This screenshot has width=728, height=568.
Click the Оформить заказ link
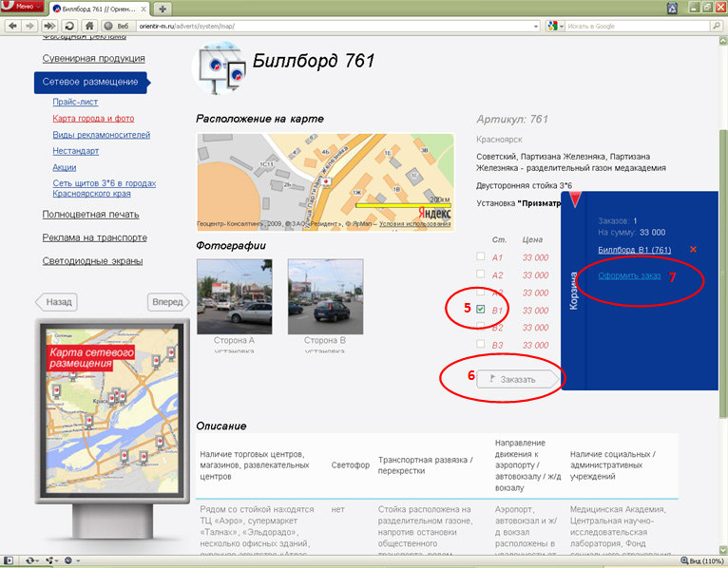point(629,276)
